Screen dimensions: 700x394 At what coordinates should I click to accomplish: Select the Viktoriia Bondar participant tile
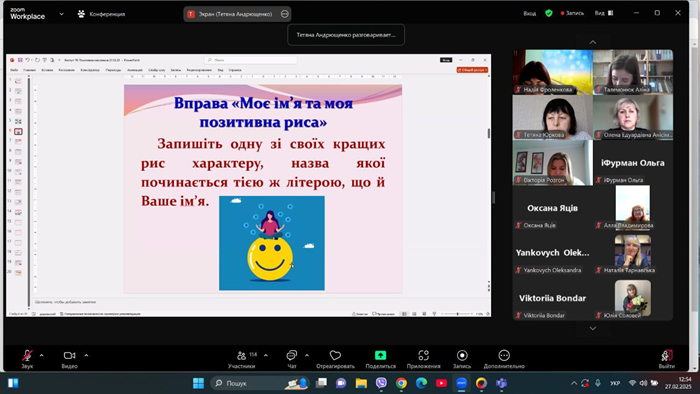[x=553, y=298]
